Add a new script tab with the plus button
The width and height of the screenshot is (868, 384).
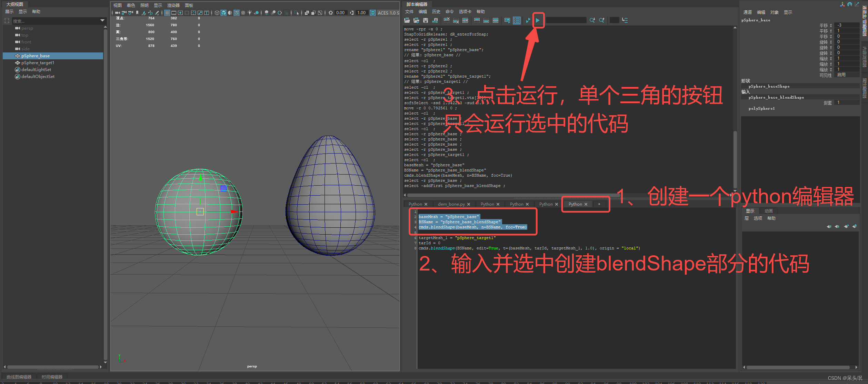tap(599, 204)
